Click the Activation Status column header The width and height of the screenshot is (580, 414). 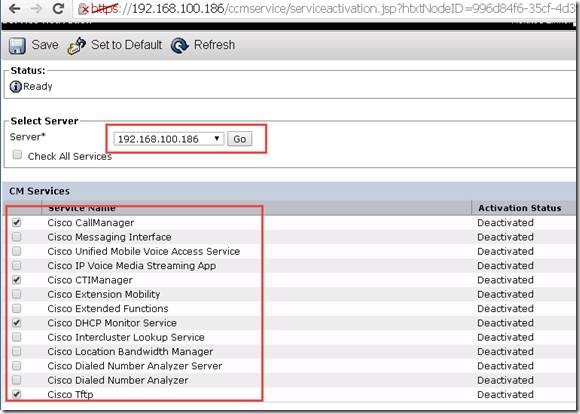(x=519, y=208)
